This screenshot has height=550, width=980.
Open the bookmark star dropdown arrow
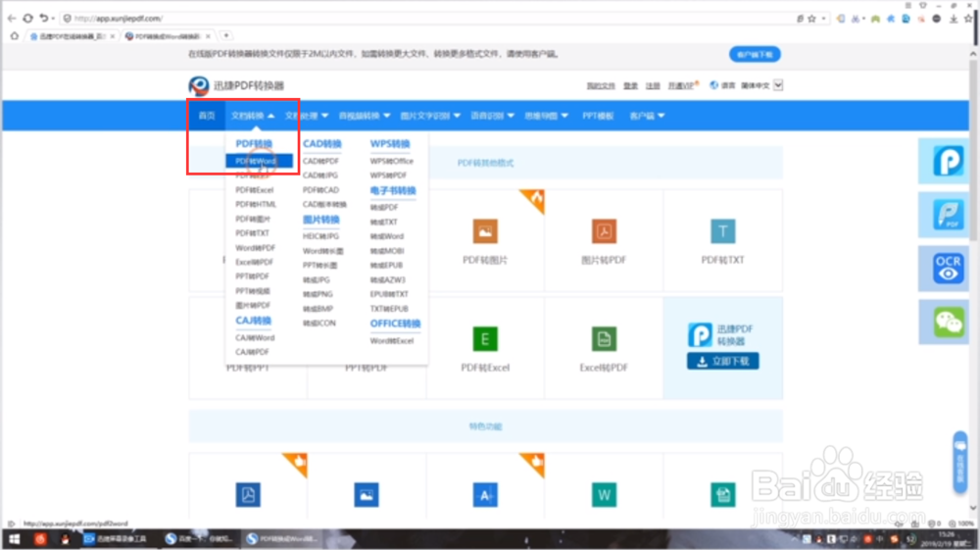click(x=824, y=19)
